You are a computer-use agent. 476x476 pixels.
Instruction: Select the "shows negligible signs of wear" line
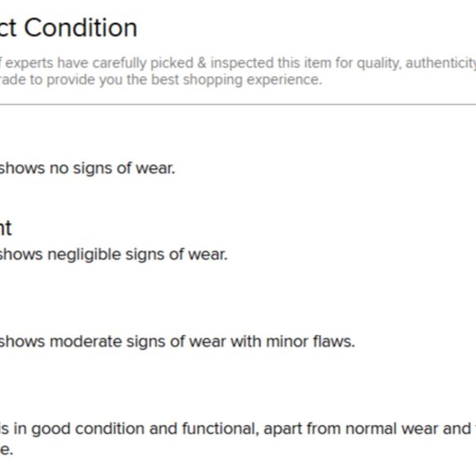pyautogui.click(x=113, y=254)
